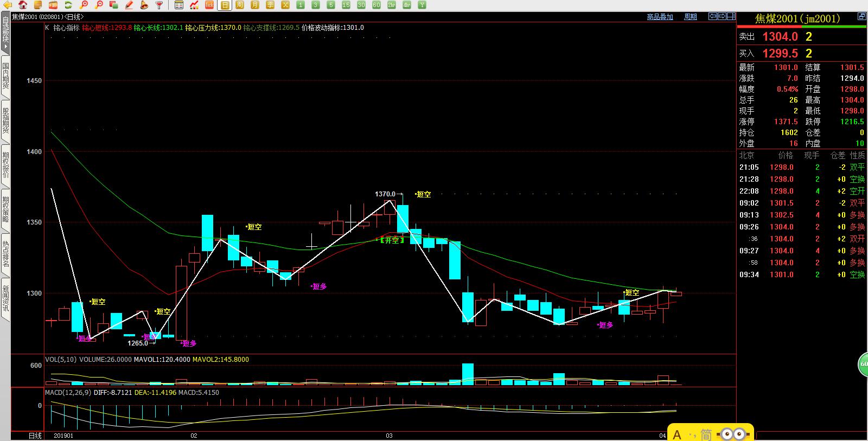
Task: Click the 铭心指标 indicator name
Action: tap(66, 28)
